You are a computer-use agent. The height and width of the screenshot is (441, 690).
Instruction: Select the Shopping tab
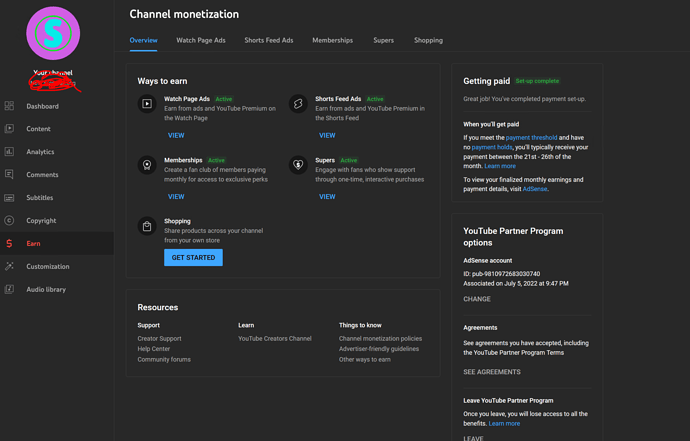click(x=428, y=40)
